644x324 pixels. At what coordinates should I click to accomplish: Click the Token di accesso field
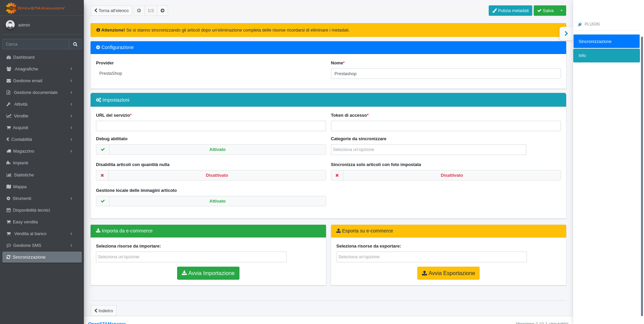[x=446, y=126]
